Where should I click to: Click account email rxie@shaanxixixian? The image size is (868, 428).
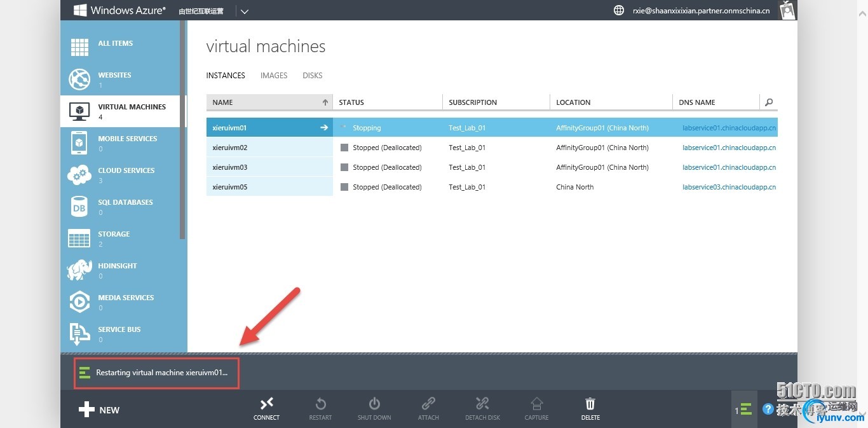click(702, 11)
